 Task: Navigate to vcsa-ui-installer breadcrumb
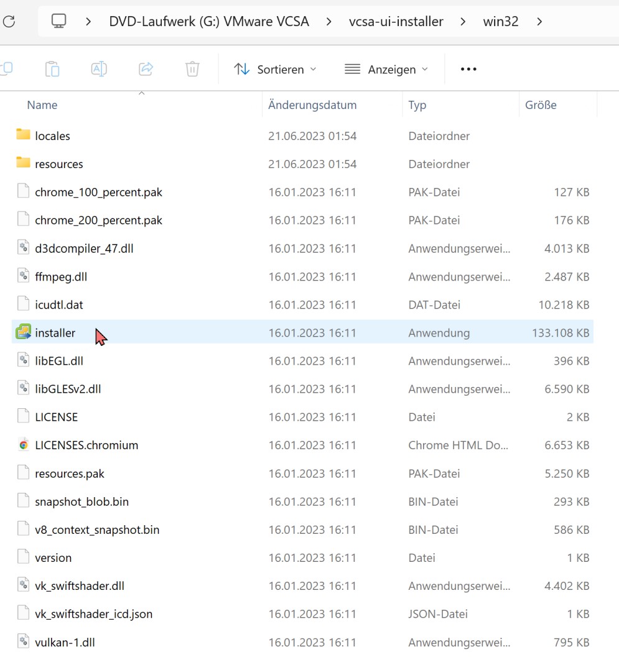tap(396, 21)
